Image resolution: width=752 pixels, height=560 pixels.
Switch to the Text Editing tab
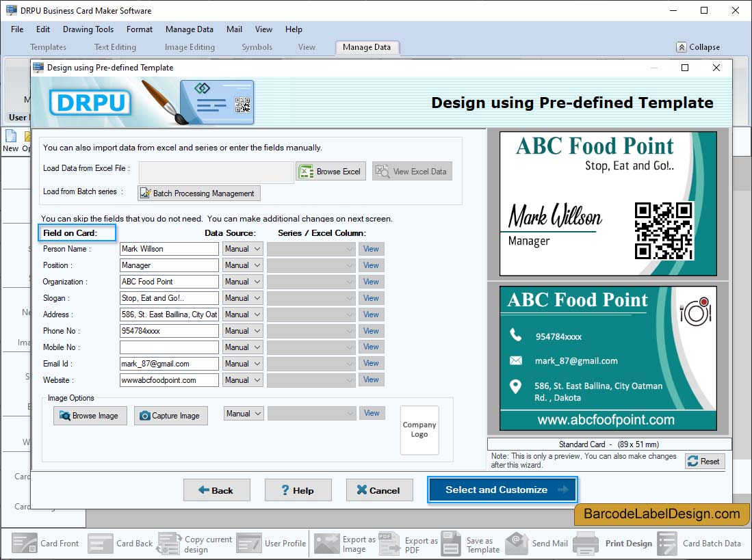click(x=115, y=47)
